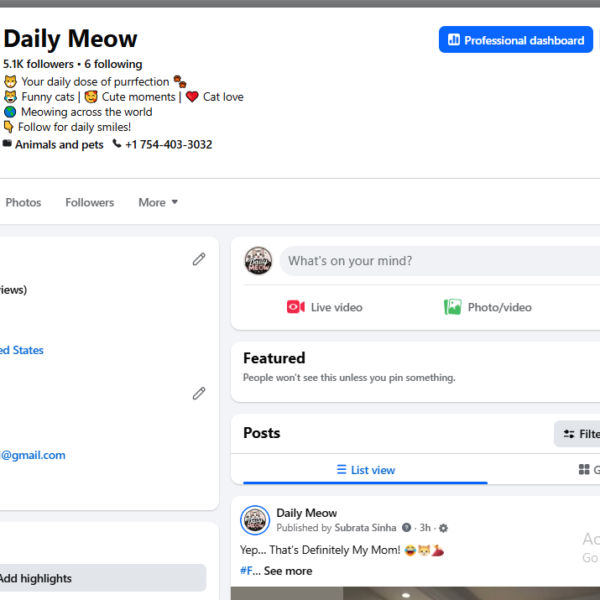Click the folder icon beside Animals and pets

tap(7, 143)
